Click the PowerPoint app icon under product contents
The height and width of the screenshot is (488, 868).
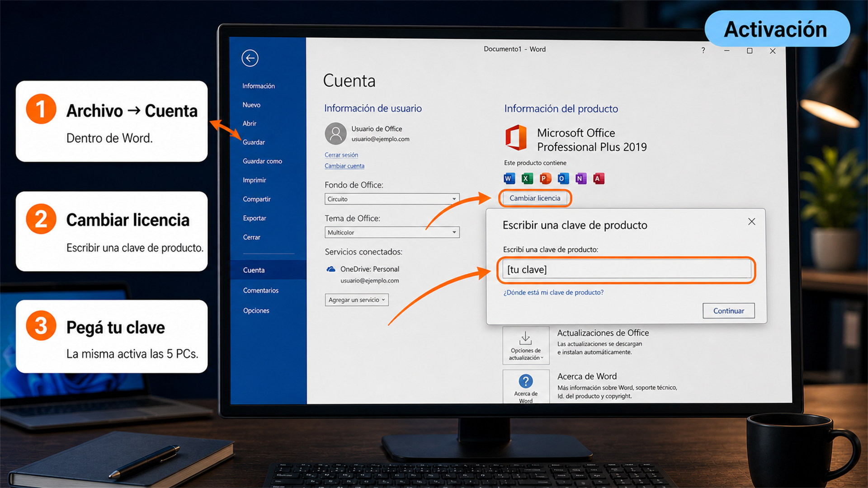click(545, 178)
